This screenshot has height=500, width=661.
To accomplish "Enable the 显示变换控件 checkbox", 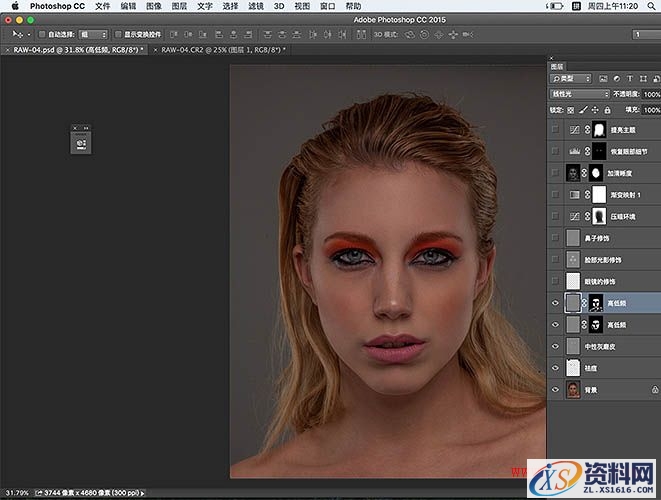I will tap(119, 34).
